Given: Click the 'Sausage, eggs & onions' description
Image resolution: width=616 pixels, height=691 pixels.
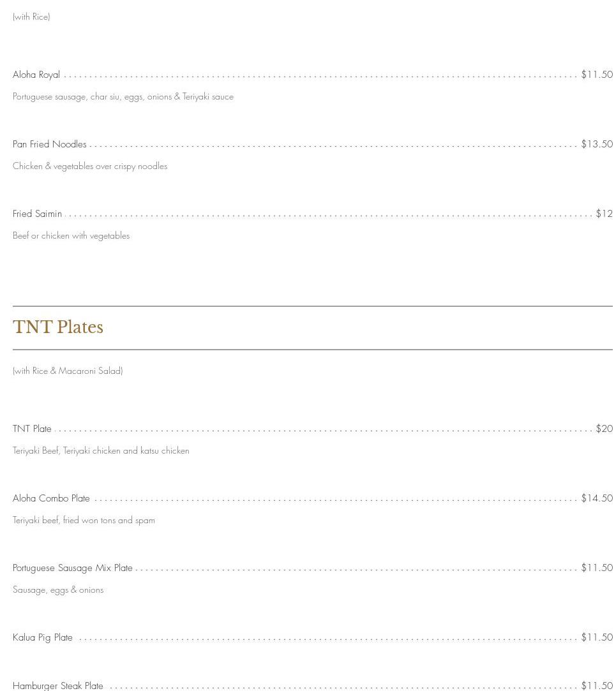Looking at the screenshot, I should point(58,590).
